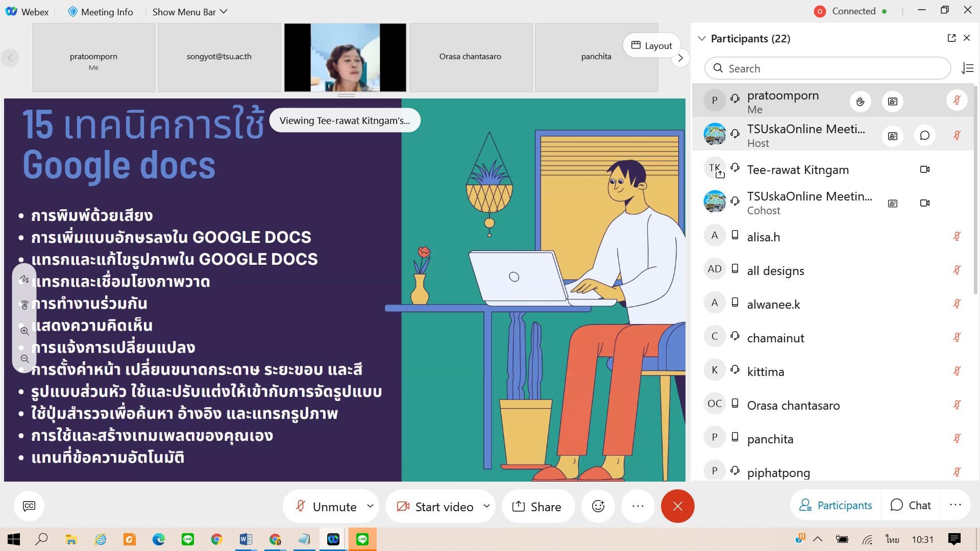
Task: Open panel options ellipsis beside Chat
Action: pyautogui.click(x=955, y=505)
